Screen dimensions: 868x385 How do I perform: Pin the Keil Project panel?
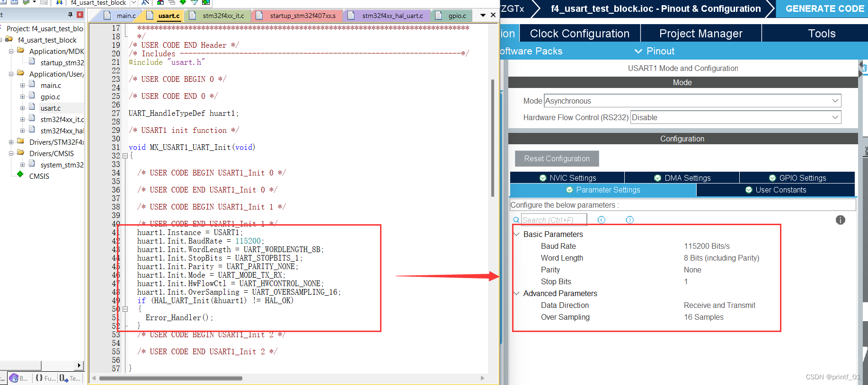click(x=71, y=15)
